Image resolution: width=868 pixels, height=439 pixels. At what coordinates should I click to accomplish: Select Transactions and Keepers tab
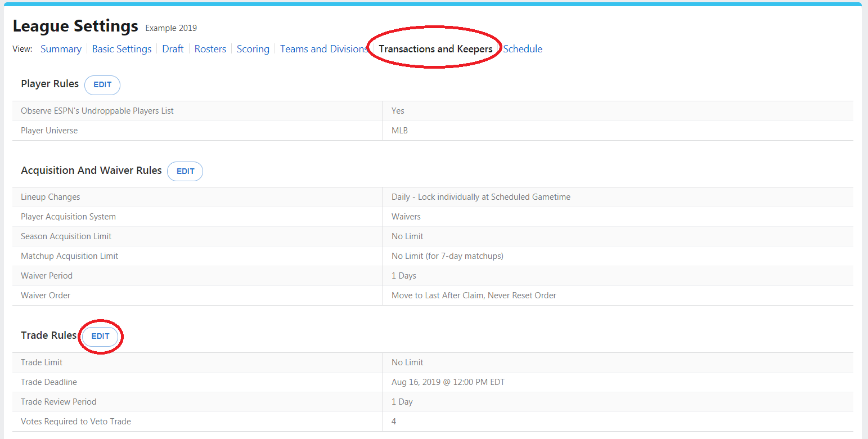435,49
